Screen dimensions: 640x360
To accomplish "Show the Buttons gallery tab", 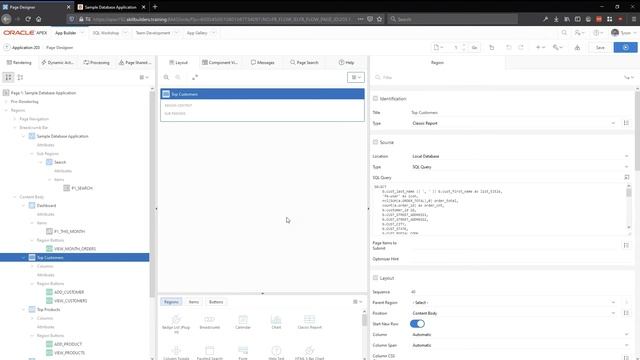I will 216,302.
